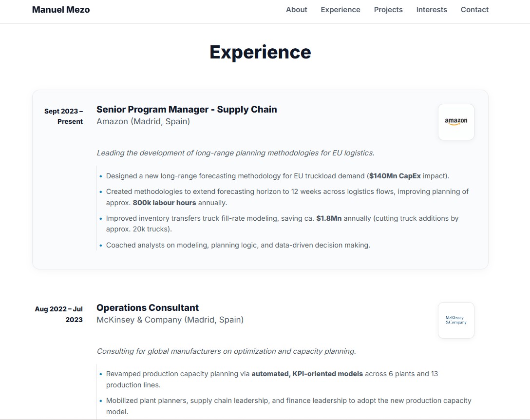
Task: Open the Contact page
Action: point(474,9)
